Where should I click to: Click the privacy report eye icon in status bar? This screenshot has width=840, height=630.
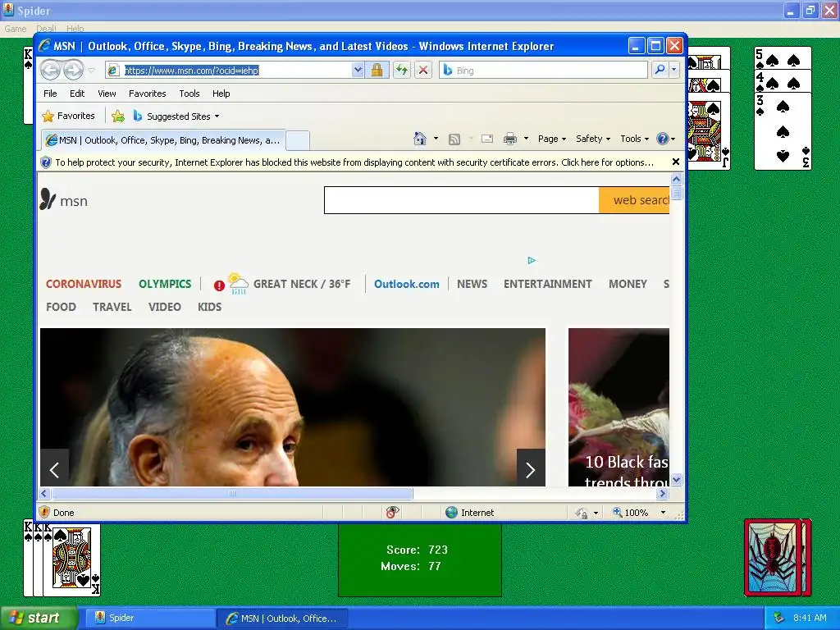[393, 512]
